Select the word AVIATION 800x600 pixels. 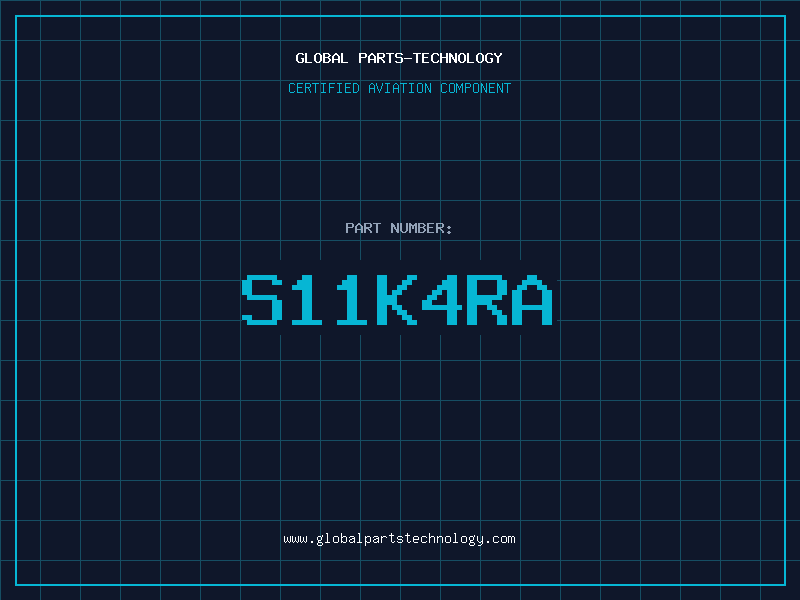400,88
